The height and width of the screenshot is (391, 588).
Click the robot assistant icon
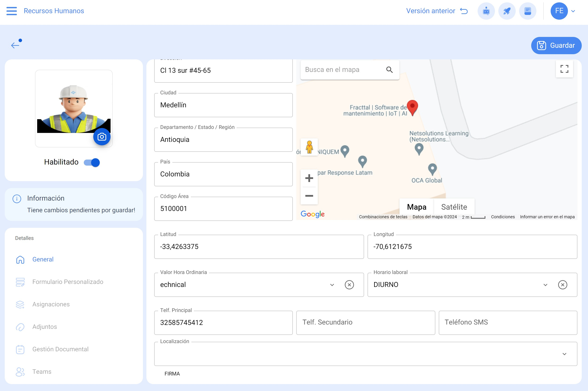(x=486, y=11)
